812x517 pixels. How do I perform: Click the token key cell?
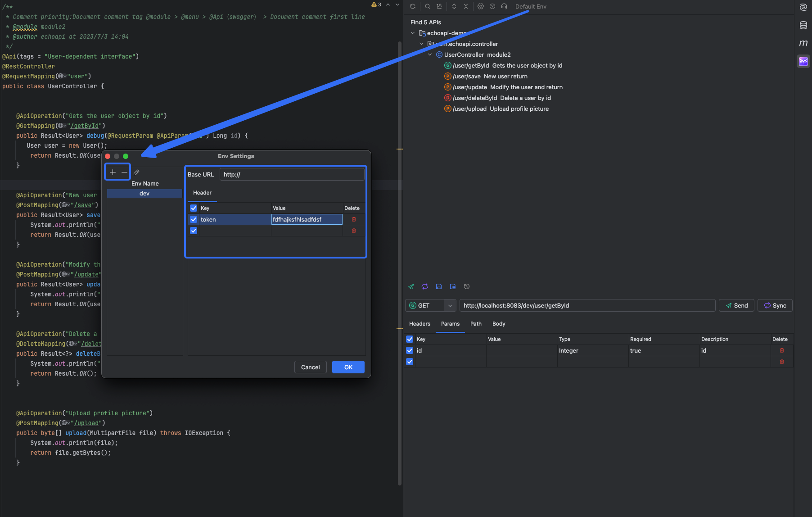pos(235,219)
